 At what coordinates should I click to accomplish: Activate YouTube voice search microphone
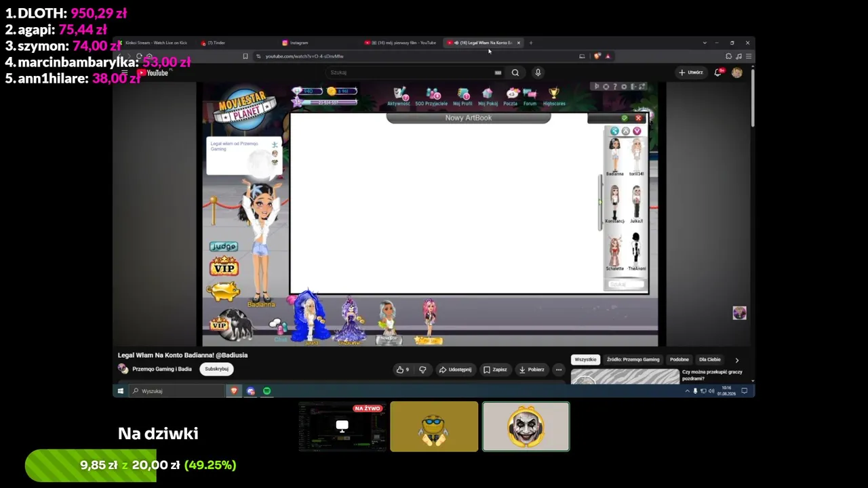click(x=538, y=73)
